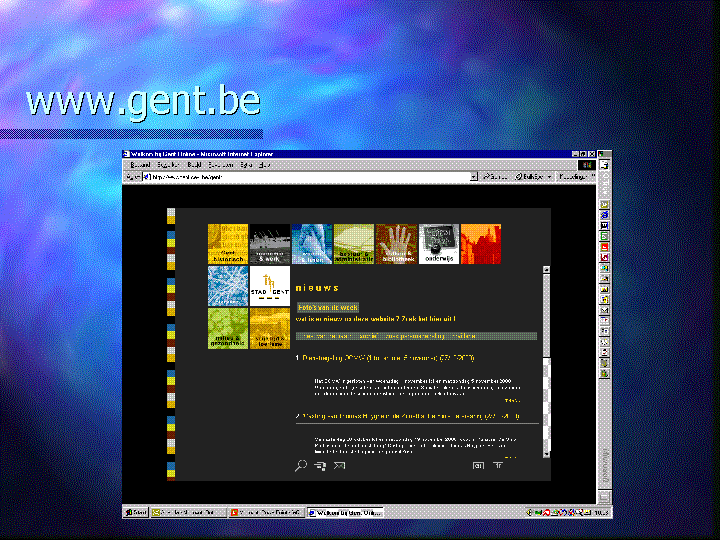Click the magnifying glass search icon
This screenshot has height=540, width=720.
tap(301, 465)
